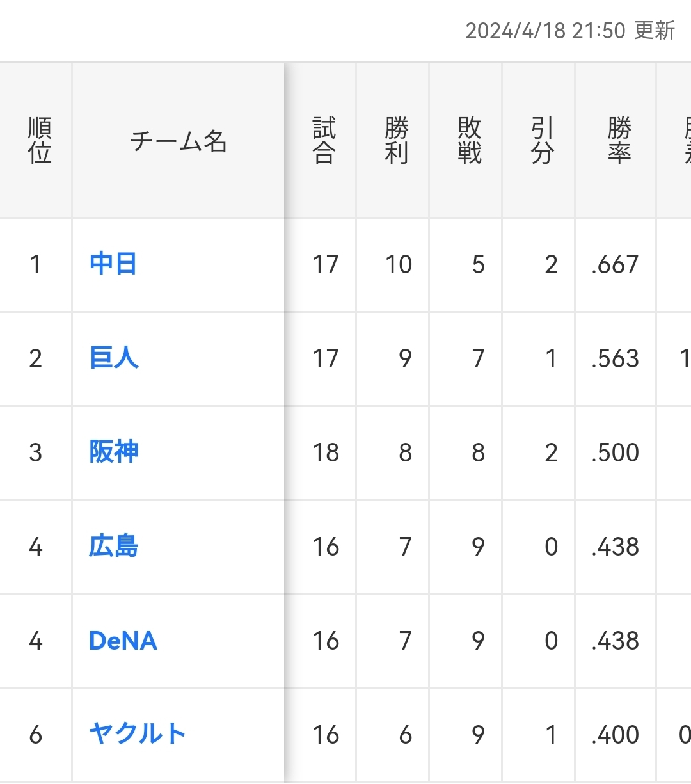Click the チーム名 column header
Screen dimensions: 691x784
pyautogui.click(x=179, y=141)
